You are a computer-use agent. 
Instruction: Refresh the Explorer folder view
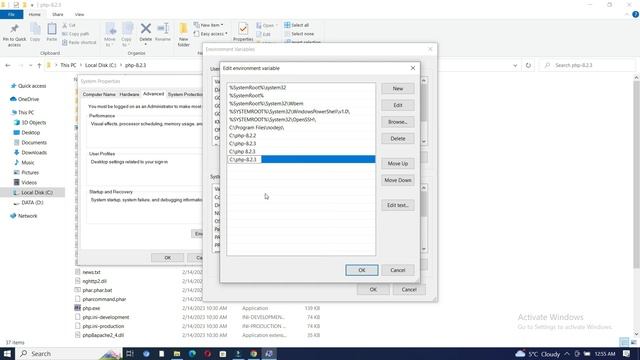(528, 65)
